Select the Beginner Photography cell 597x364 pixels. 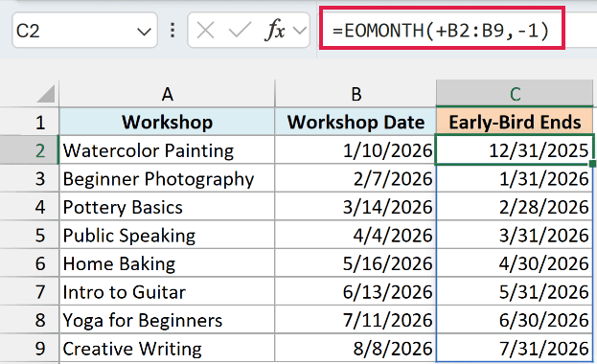pos(167,178)
